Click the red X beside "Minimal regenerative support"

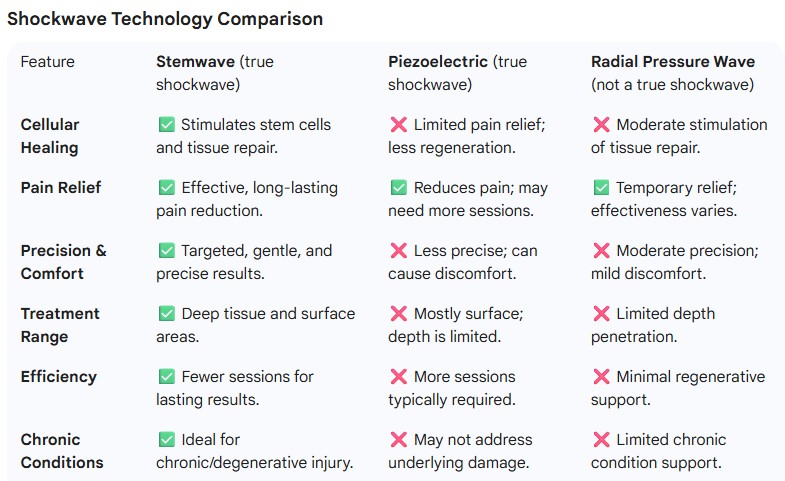point(601,377)
